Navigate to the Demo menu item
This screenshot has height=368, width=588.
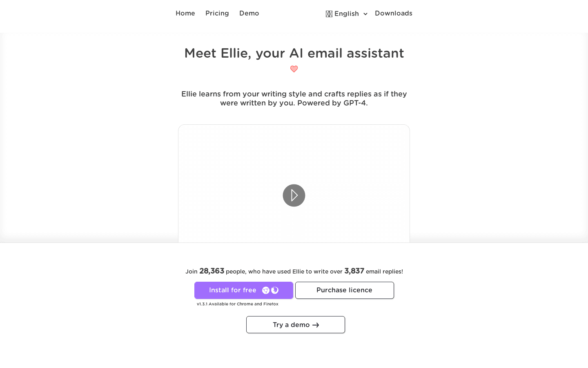coord(249,13)
